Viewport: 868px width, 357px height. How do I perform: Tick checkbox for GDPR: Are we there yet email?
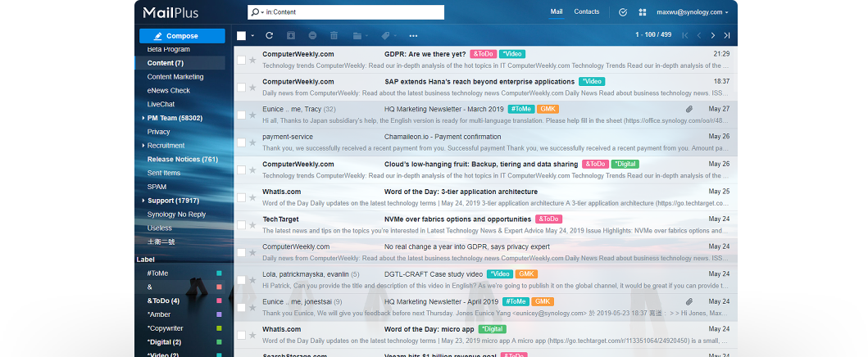pyautogui.click(x=241, y=60)
